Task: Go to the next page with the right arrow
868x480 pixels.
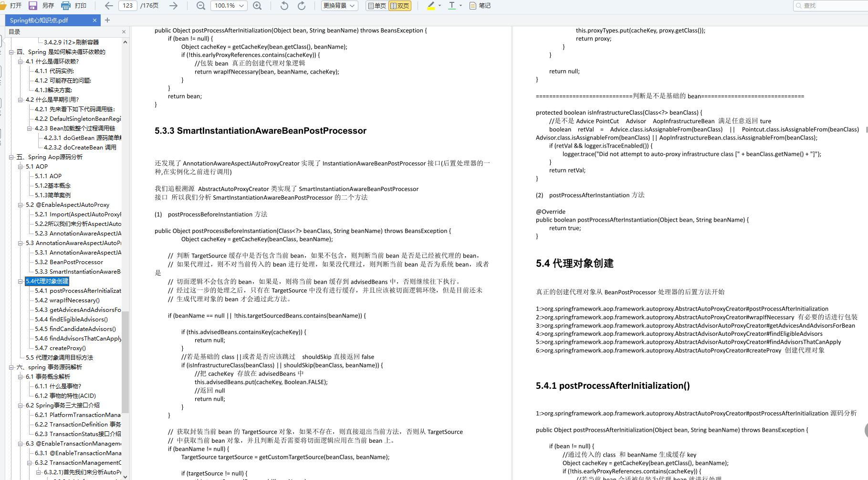Action: [174, 6]
